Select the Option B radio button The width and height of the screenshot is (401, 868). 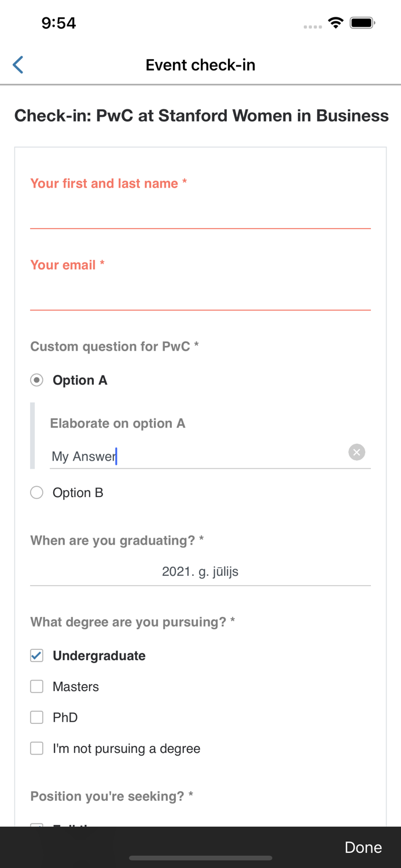coord(36,492)
